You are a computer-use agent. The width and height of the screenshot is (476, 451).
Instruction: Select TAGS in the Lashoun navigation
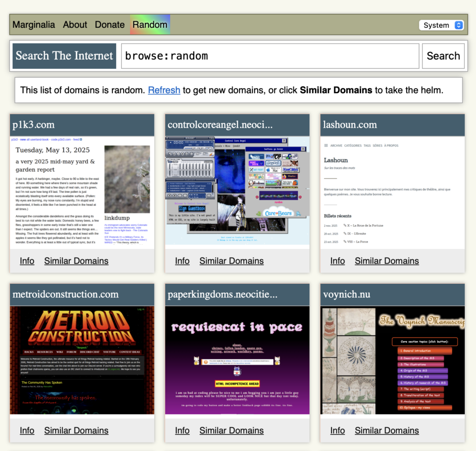(367, 145)
